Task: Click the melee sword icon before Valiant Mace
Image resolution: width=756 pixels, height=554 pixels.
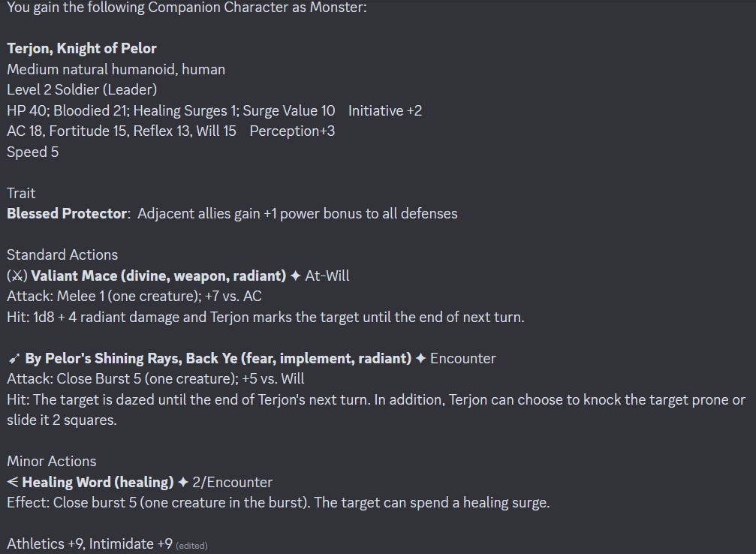Action: click(x=17, y=276)
